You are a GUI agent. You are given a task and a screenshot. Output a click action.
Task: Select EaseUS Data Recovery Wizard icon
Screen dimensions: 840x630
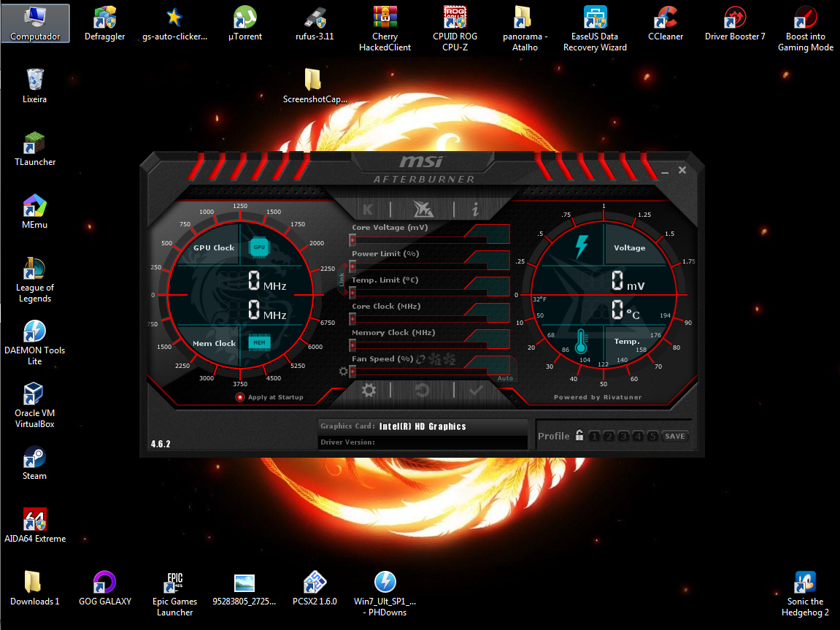[x=595, y=29]
